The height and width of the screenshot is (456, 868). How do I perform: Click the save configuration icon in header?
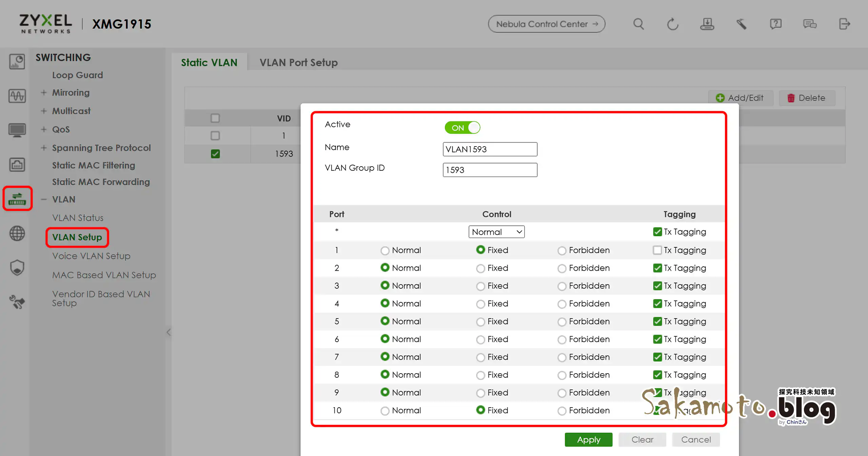click(707, 24)
